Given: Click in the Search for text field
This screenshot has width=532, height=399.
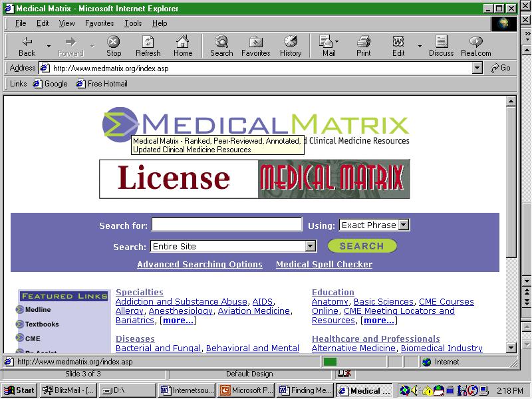Looking at the screenshot, I should coord(227,224).
